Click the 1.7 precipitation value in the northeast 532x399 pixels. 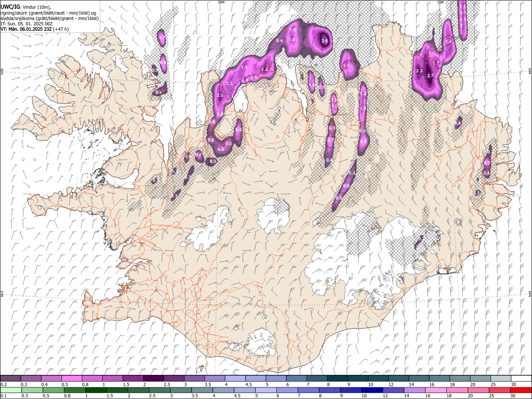[x=436, y=63]
